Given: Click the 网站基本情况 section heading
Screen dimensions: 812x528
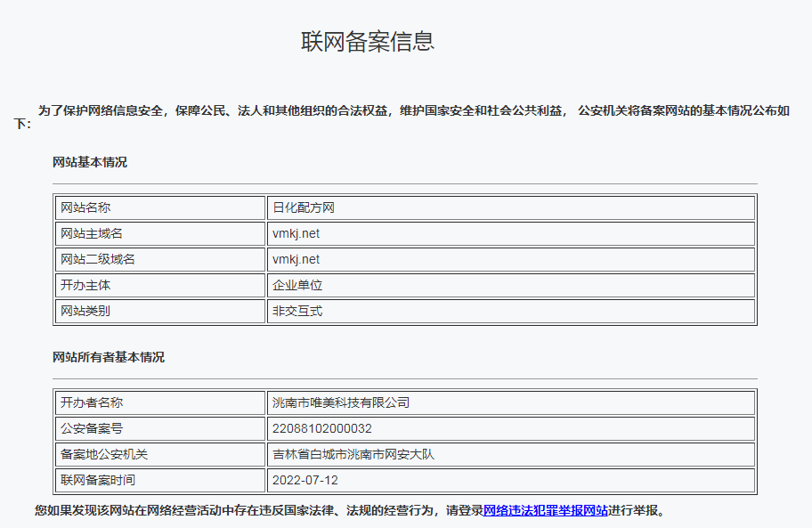Looking at the screenshot, I should [x=90, y=162].
